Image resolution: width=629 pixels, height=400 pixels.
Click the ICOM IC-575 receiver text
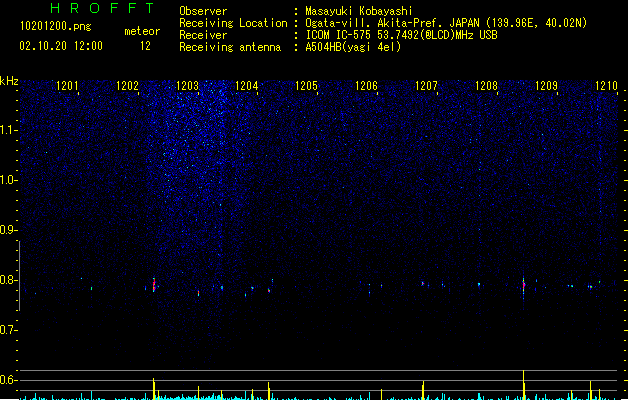[402, 35]
